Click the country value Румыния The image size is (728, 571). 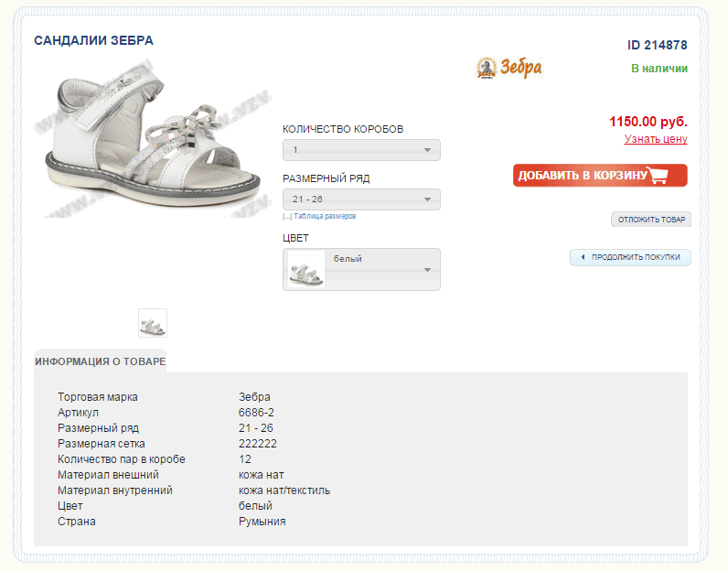click(x=262, y=522)
